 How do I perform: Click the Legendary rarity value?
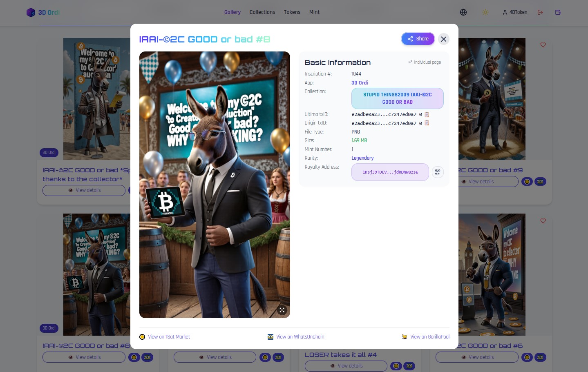[x=362, y=158]
